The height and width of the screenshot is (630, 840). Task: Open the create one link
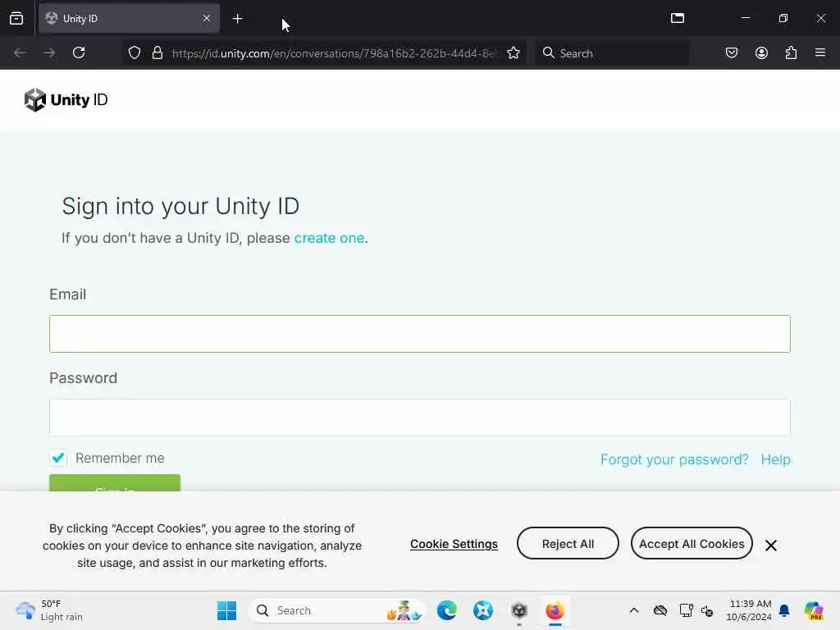click(x=329, y=238)
